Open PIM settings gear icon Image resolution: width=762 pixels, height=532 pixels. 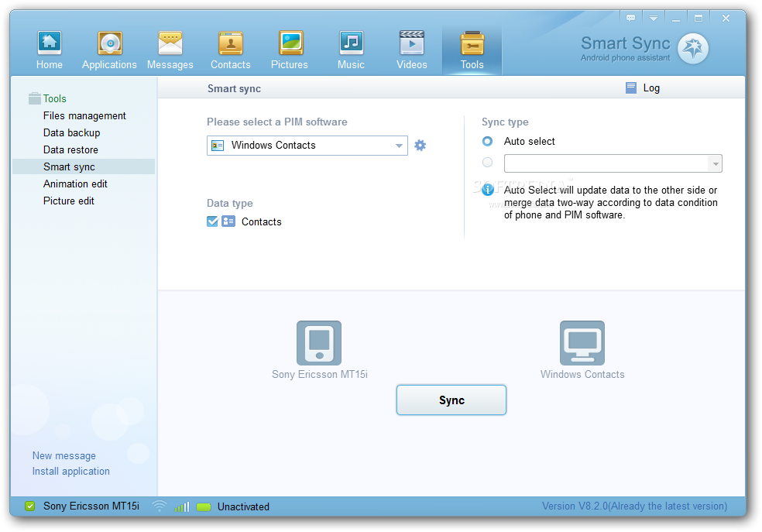[x=420, y=146]
